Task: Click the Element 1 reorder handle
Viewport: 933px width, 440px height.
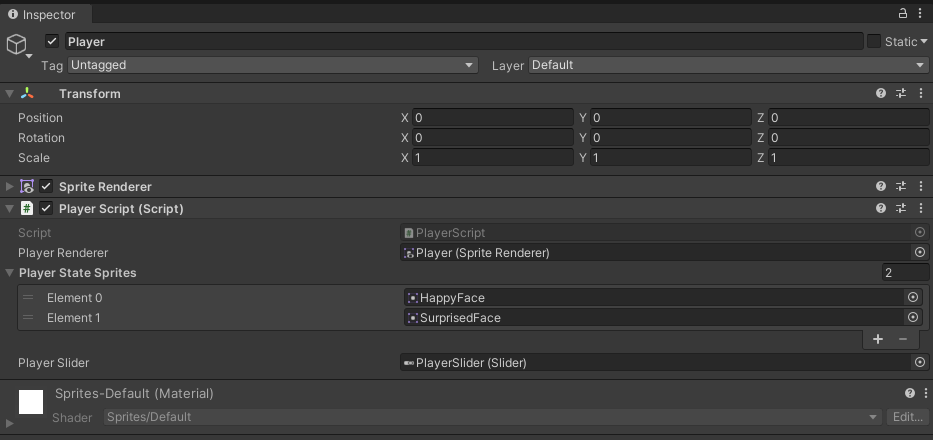Action: [x=28, y=317]
